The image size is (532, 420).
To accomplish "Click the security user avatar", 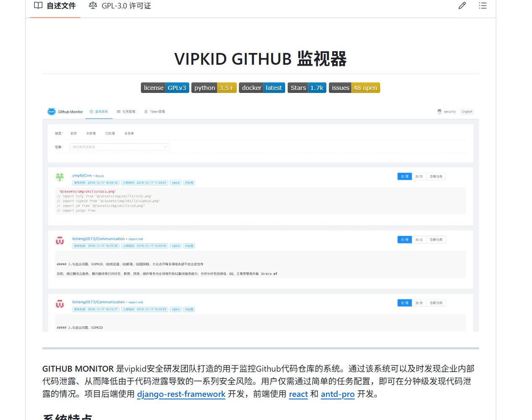I will (439, 112).
